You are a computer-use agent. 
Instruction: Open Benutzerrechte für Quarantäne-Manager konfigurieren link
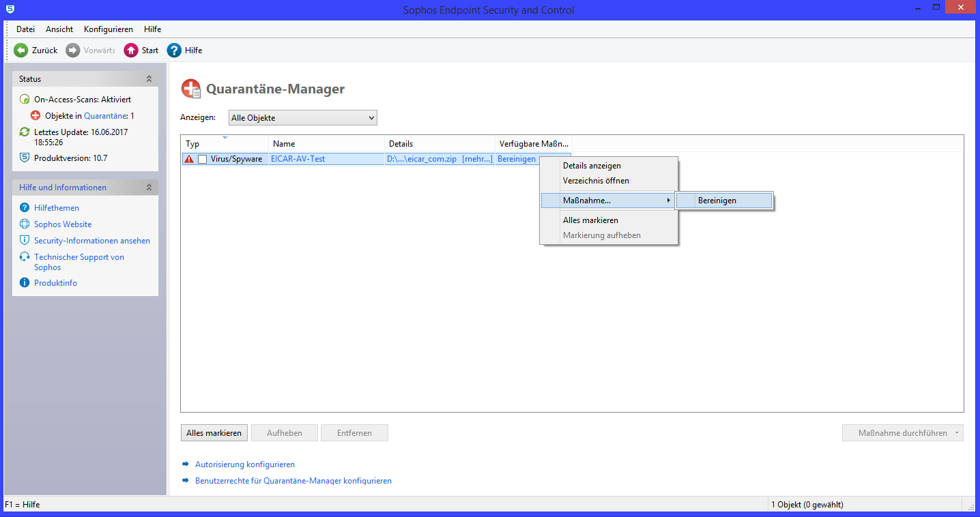pyautogui.click(x=293, y=481)
